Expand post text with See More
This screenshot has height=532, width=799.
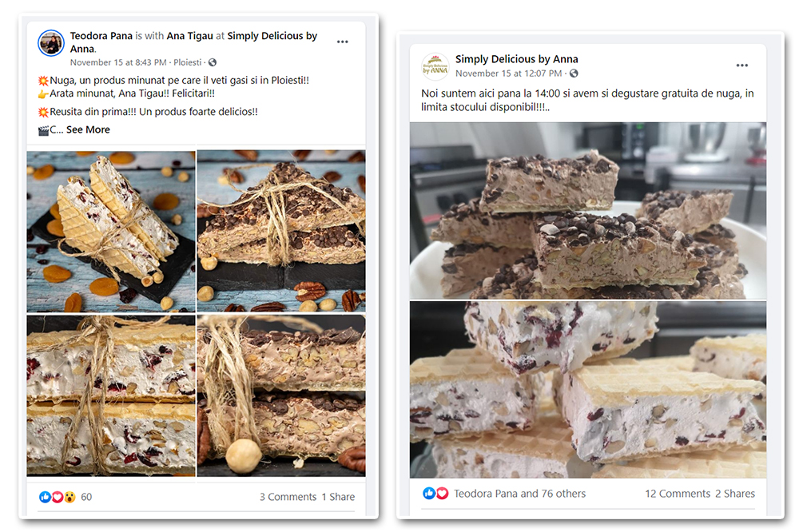coord(88,129)
